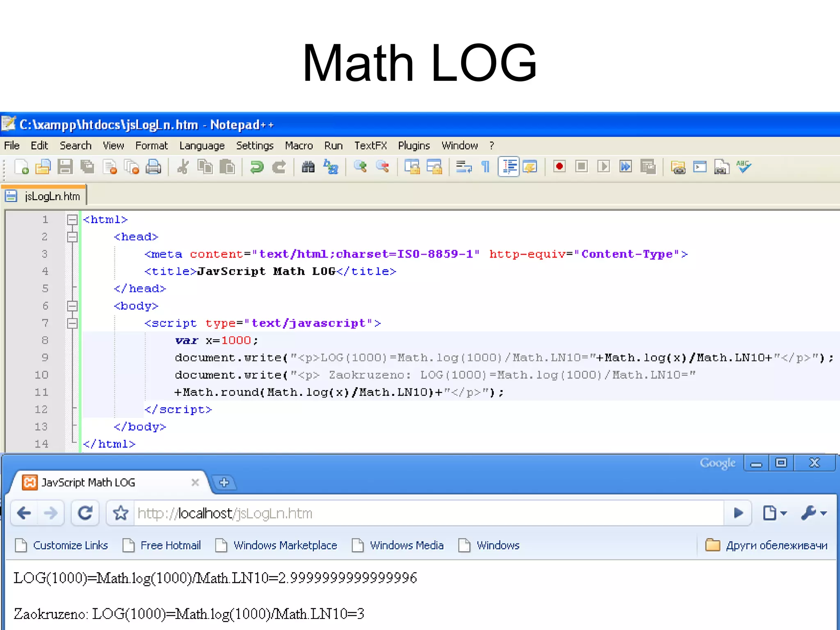The image size is (840, 630).
Task: Click the New file icon in Notepad++
Action: (x=21, y=167)
